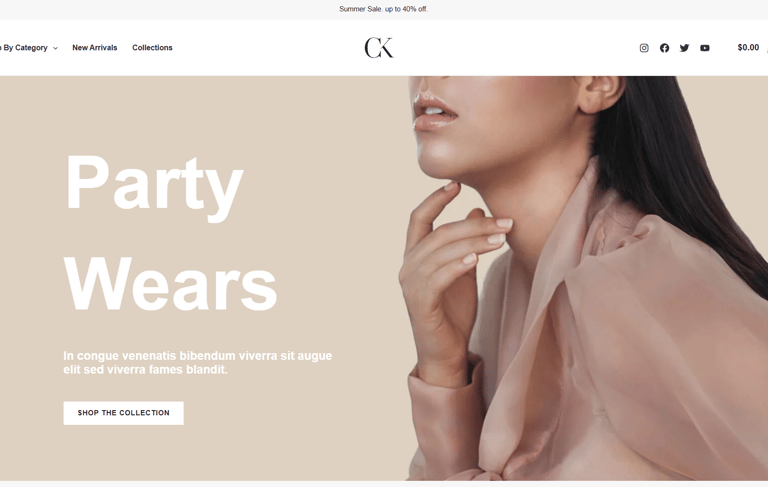Open the Instagram social link
Viewport: 768px width, 487px height.
pyautogui.click(x=644, y=48)
